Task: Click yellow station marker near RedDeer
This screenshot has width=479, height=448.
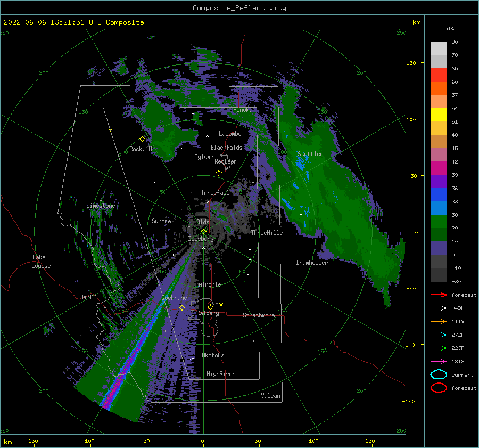Action: tap(219, 173)
